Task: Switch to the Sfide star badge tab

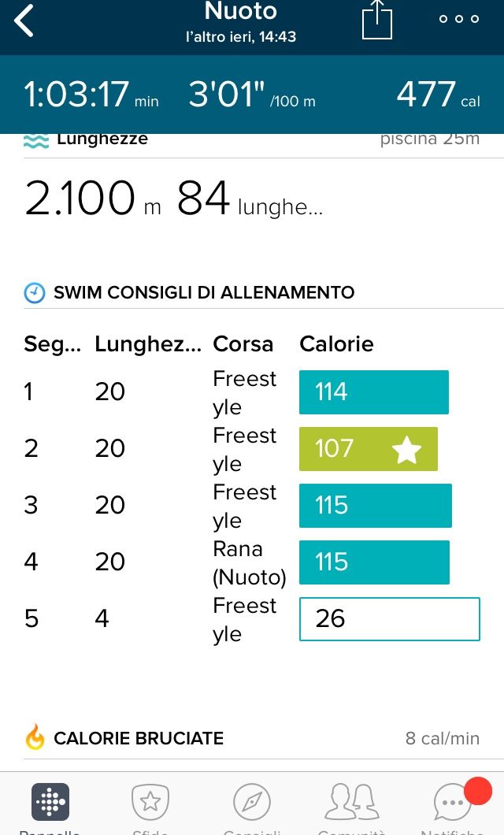Action: [150, 802]
